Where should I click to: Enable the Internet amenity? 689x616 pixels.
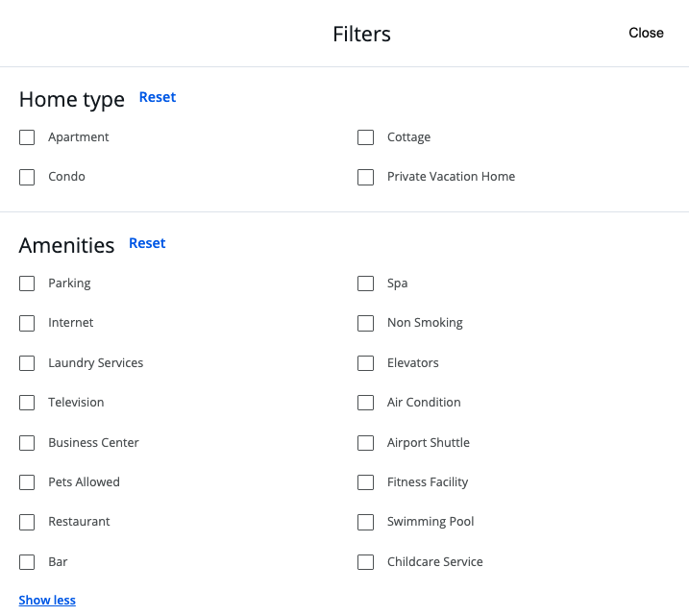[27, 324]
